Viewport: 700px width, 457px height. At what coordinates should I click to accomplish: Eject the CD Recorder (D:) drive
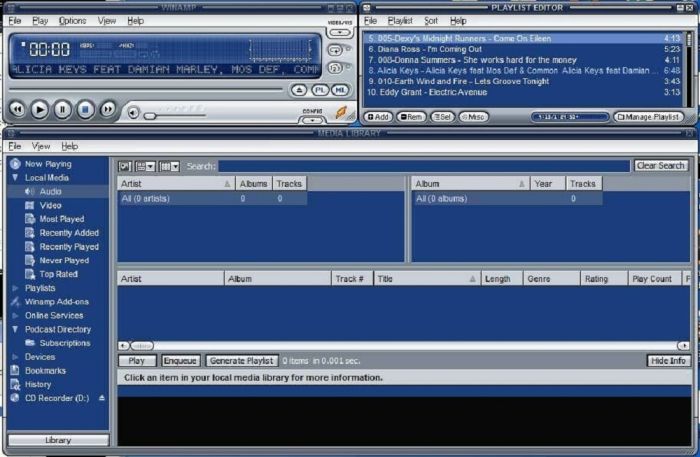(101, 398)
